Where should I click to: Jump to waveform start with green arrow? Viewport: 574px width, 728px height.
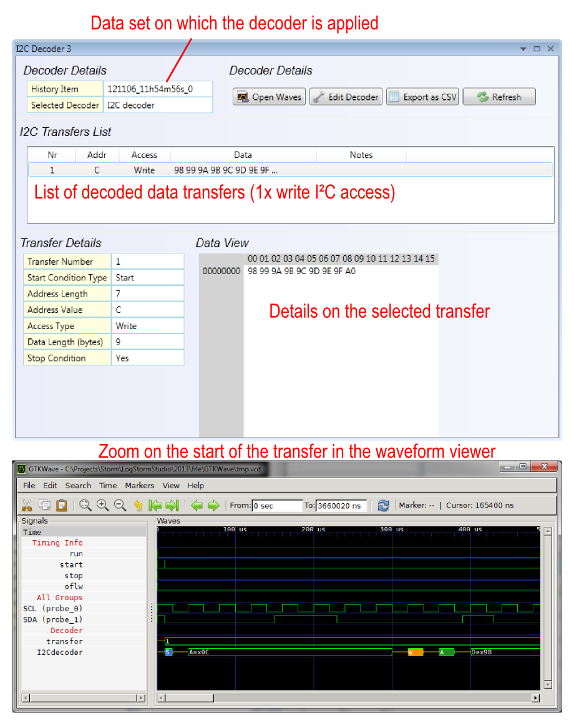coord(155,505)
